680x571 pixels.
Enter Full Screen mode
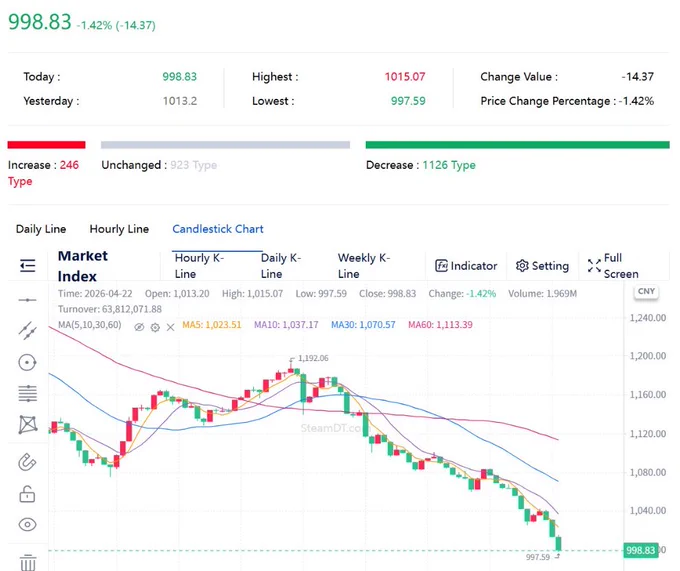pyautogui.click(x=613, y=266)
